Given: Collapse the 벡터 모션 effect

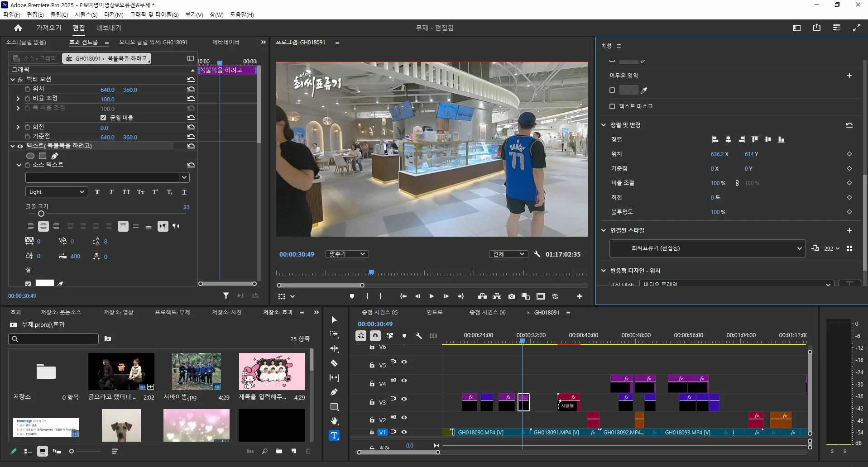Looking at the screenshot, I should (x=13, y=79).
